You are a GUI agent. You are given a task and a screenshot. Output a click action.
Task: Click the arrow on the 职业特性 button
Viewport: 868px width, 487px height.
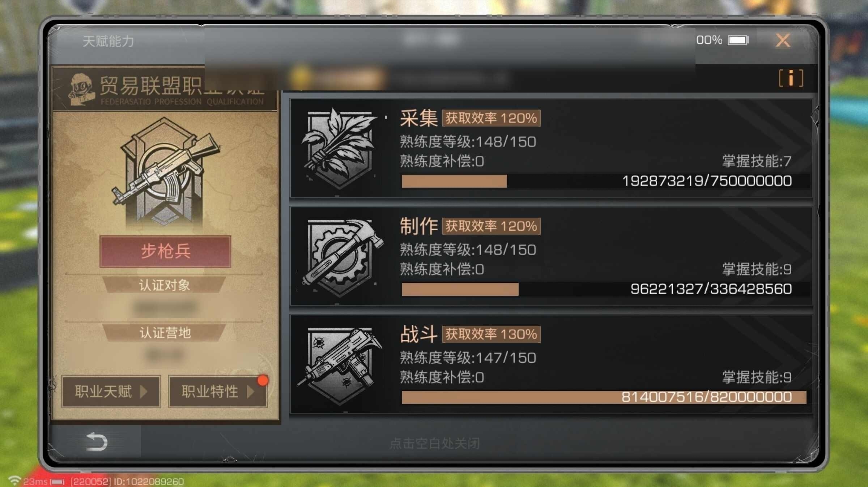pos(250,392)
